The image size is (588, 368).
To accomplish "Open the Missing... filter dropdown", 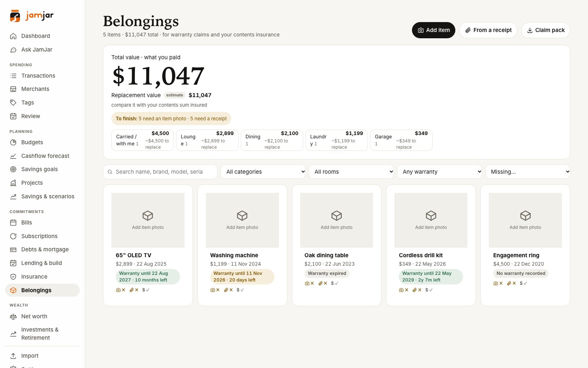I will [x=528, y=172].
